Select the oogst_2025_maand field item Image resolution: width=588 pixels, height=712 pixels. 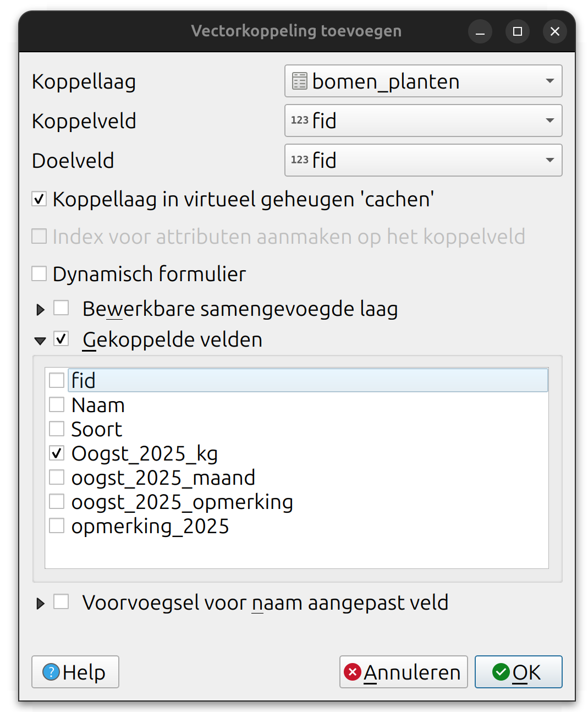pos(163,478)
